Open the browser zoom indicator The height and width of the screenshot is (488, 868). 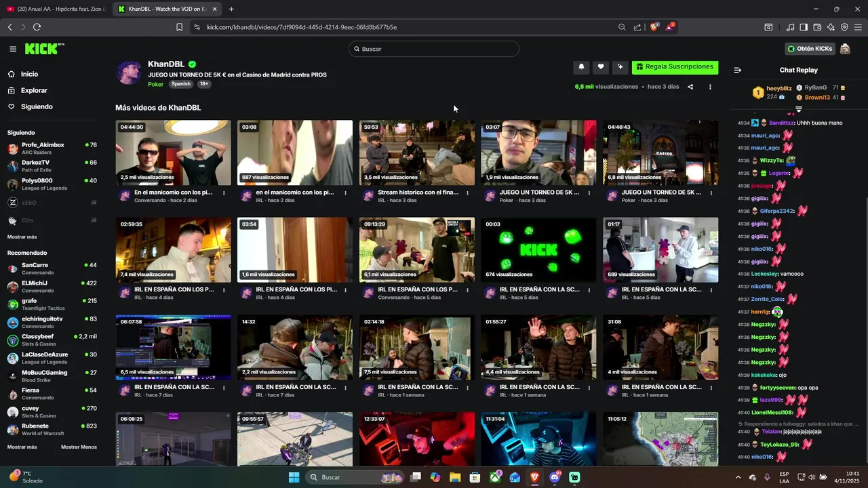622,27
